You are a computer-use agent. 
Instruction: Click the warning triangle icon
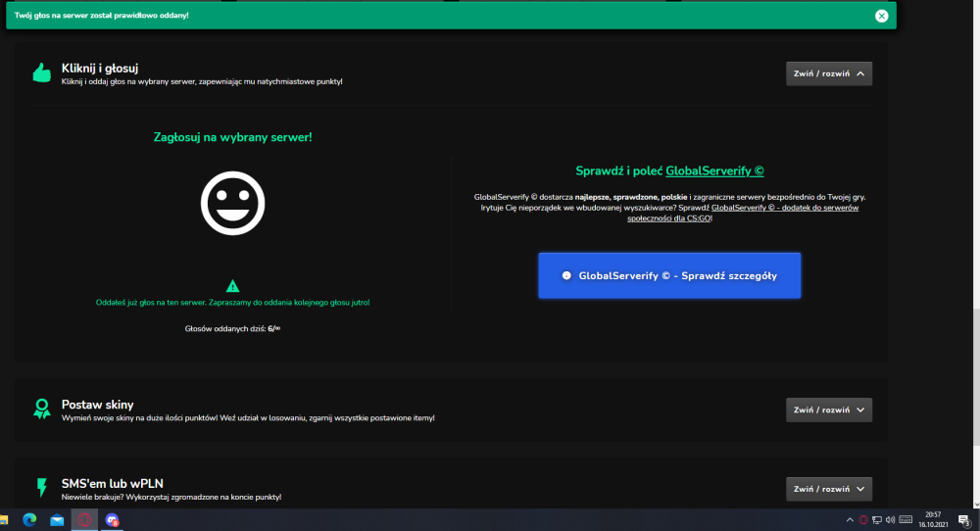coord(232,286)
